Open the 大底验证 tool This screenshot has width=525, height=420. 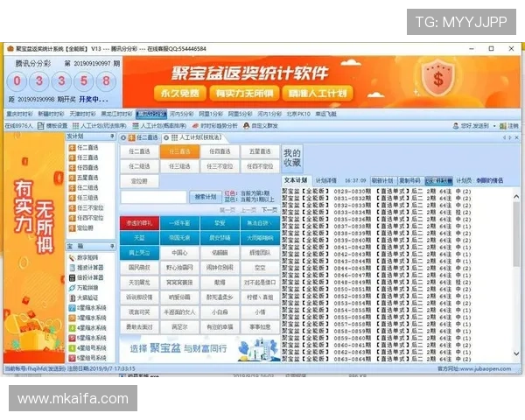[84, 297]
